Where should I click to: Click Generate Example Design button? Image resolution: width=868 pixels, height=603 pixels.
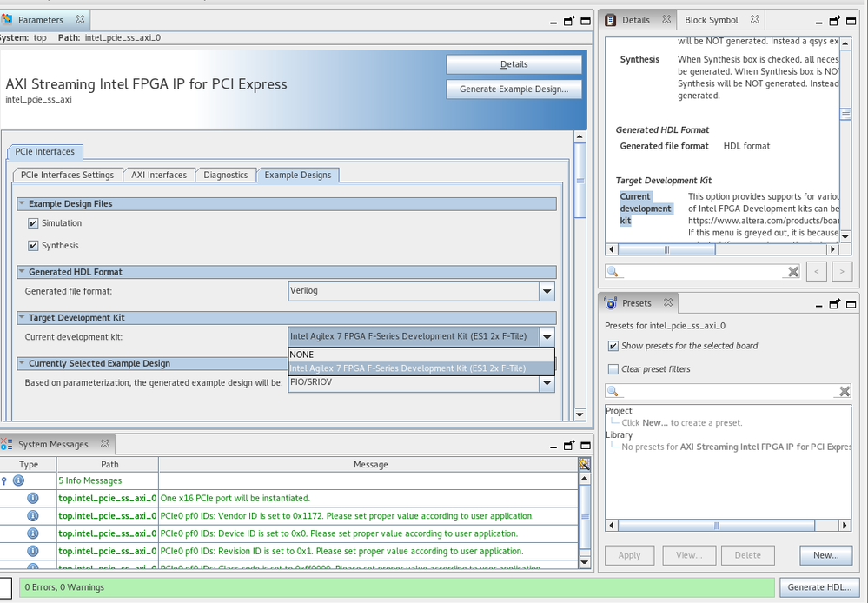514,89
